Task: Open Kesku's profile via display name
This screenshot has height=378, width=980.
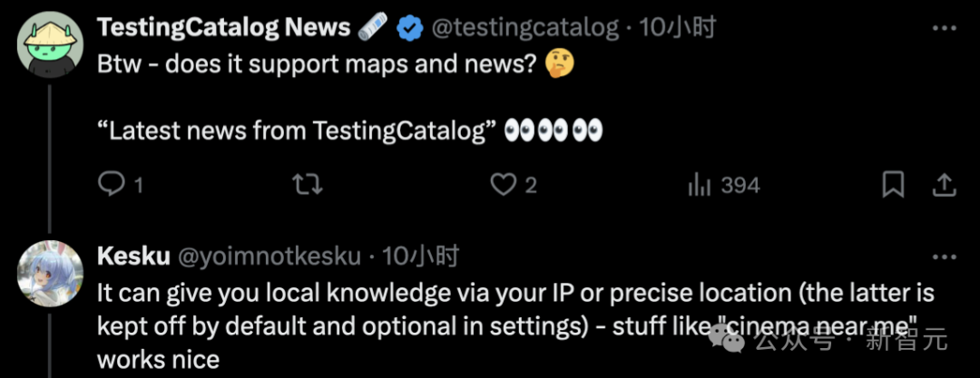Action: tap(132, 256)
